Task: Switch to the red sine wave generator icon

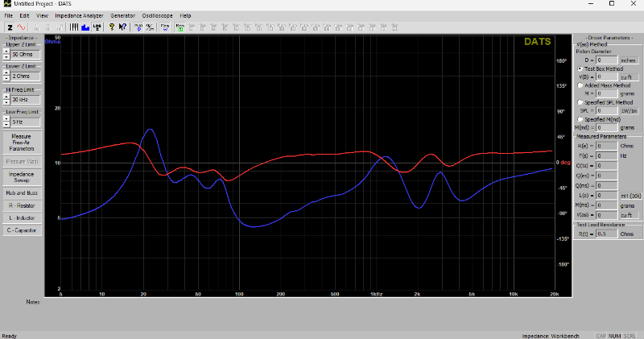Action: click(x=21, y=27)
